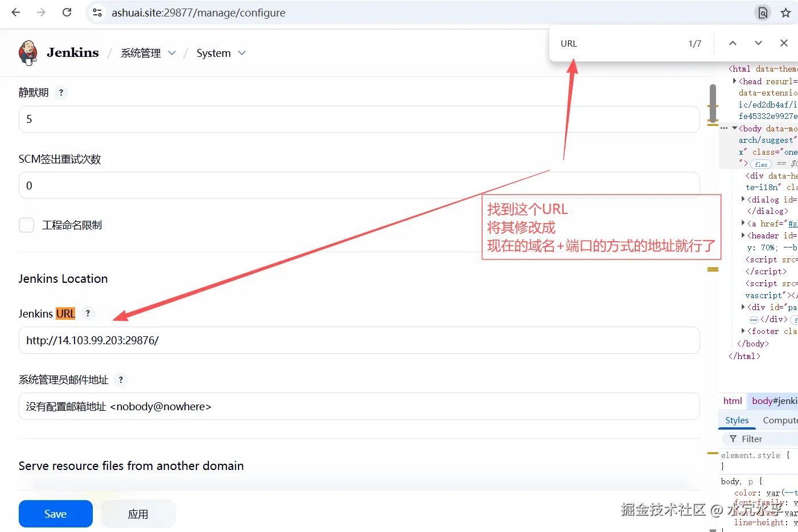Enable 工程命名限制 checkbox

[x=26, y=225]
